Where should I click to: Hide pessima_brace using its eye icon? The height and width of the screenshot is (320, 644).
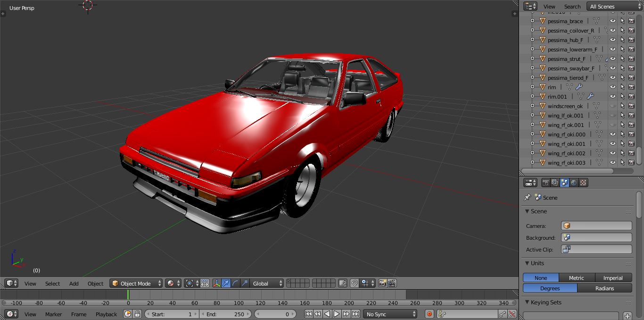(x=612, y=21)
